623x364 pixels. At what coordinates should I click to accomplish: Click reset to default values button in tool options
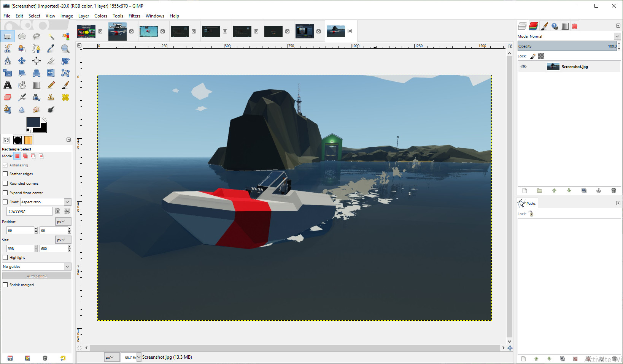click(x=63, y=358)
